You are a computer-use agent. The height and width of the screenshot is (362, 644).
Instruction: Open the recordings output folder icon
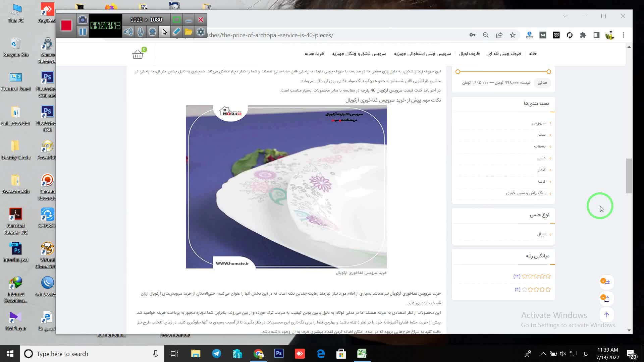pos(189,32)
